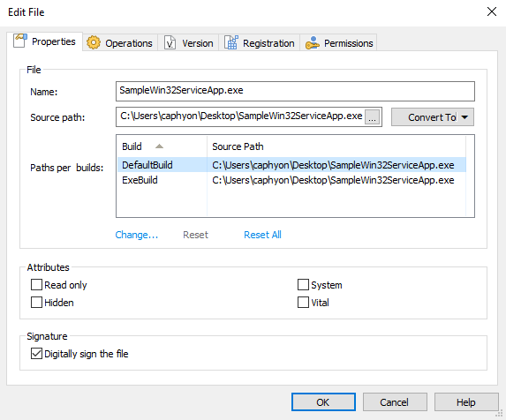Click the Properties tab icon
Image resolution: width=506 pixels, height=420 pixels.
pyautogui.click(x=20, y=41)
